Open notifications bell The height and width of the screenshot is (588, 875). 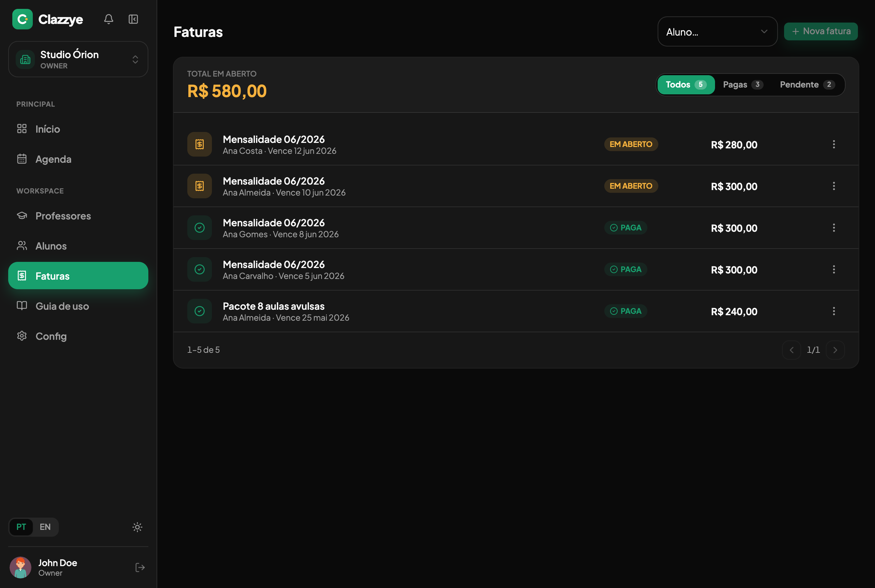point(109,19)
